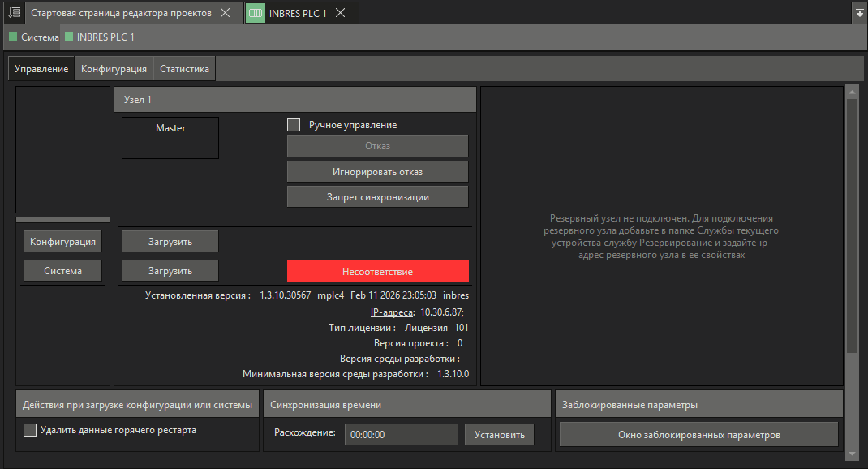Click the vertical scrollbar thumb
The width and height of the screenshot is (868, 469).
852,225
